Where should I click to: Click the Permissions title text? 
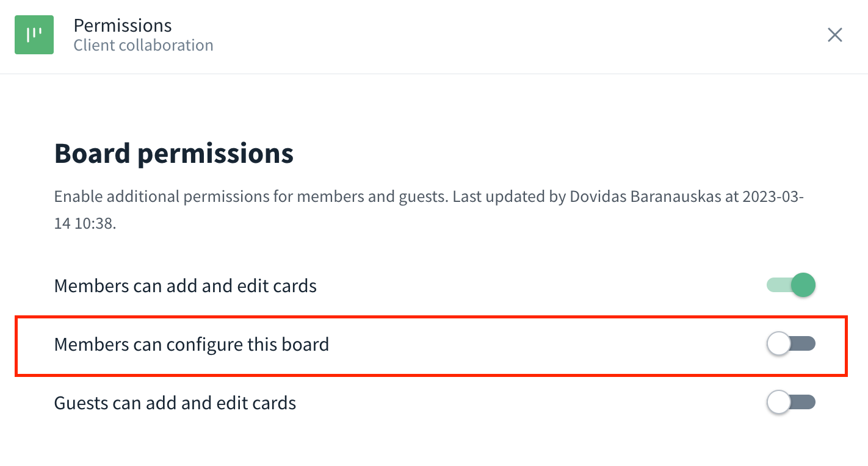123,26
